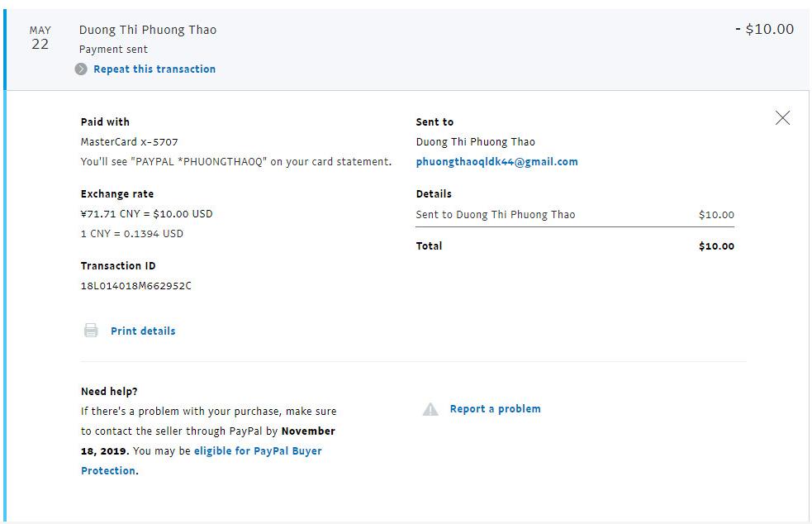
Task: Open the Repeat this transaction link
Action: click(x=154, y=69)
